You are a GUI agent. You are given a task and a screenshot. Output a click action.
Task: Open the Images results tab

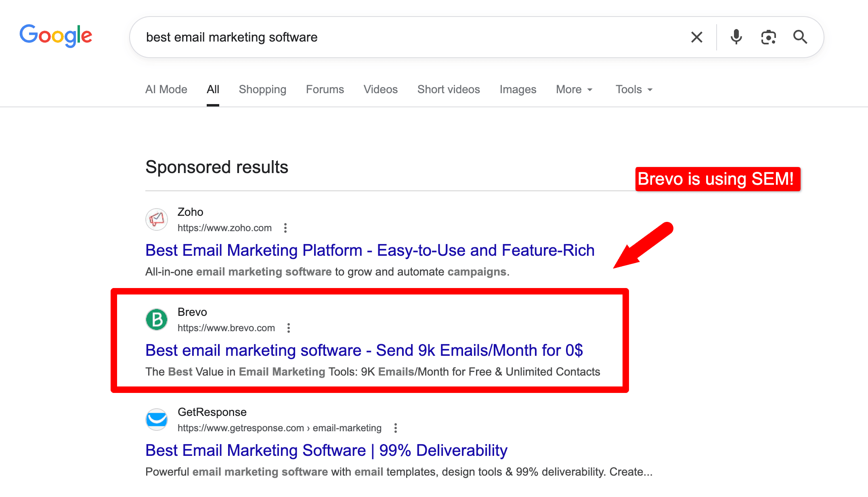518,90
